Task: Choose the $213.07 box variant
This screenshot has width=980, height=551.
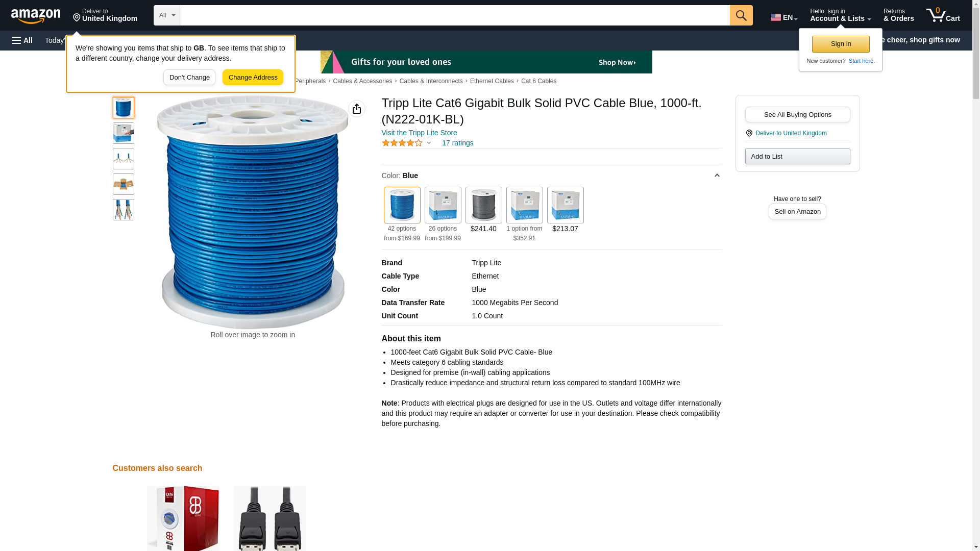Action: 566,210
